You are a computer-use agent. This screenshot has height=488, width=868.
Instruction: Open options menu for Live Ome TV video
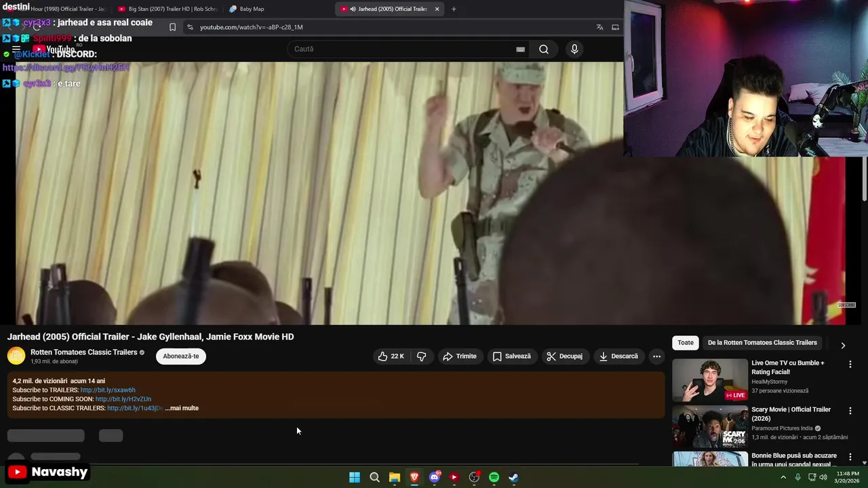pyautogui.click(x=850, y=365)
